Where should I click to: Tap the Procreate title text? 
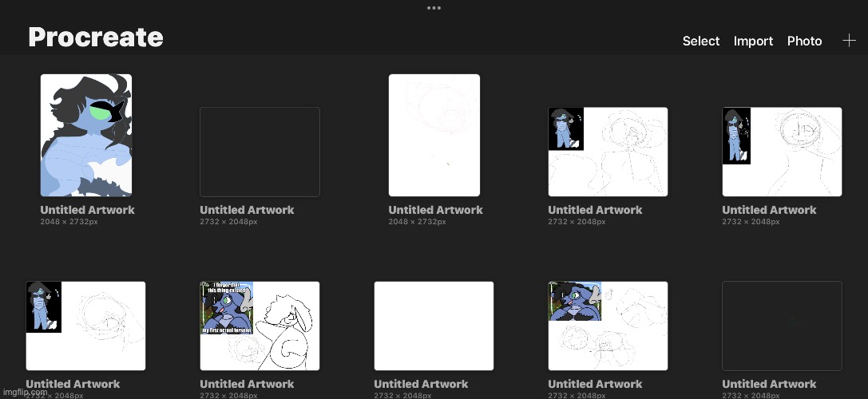coord(96,38)
